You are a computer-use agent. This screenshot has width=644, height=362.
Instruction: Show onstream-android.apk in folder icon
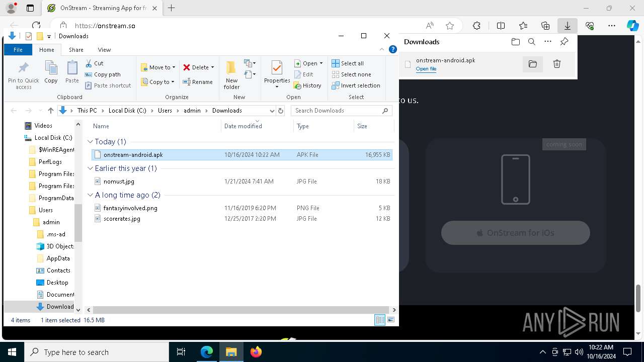point(532,64)
